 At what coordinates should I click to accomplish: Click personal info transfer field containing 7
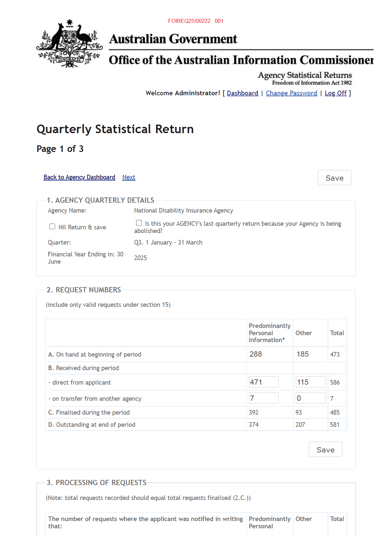(x=264, y=398)
